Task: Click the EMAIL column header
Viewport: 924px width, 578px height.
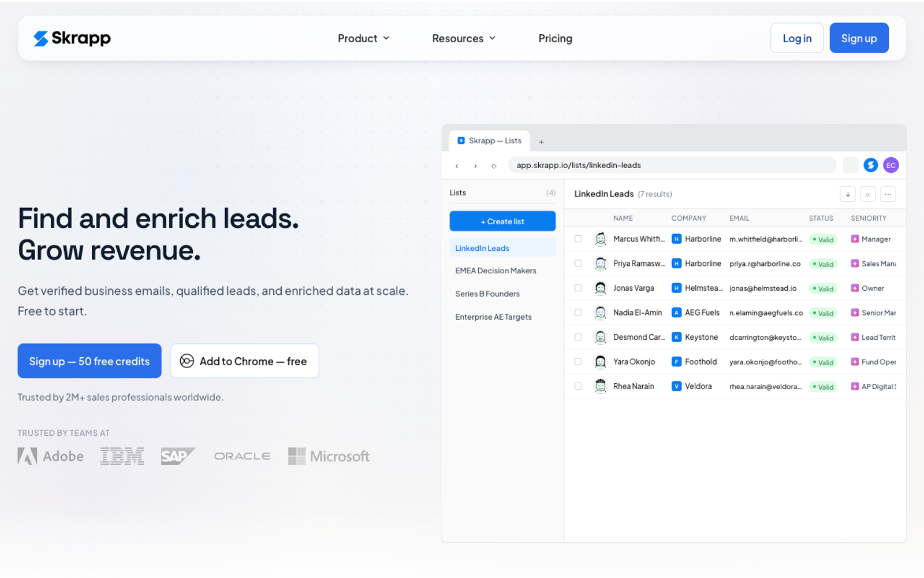Action: click(739, 218)
